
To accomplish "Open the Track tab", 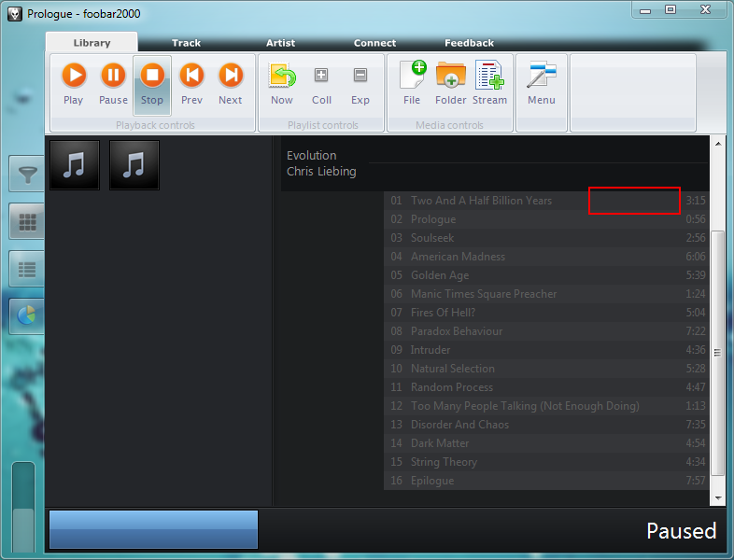I will (186, 43).
